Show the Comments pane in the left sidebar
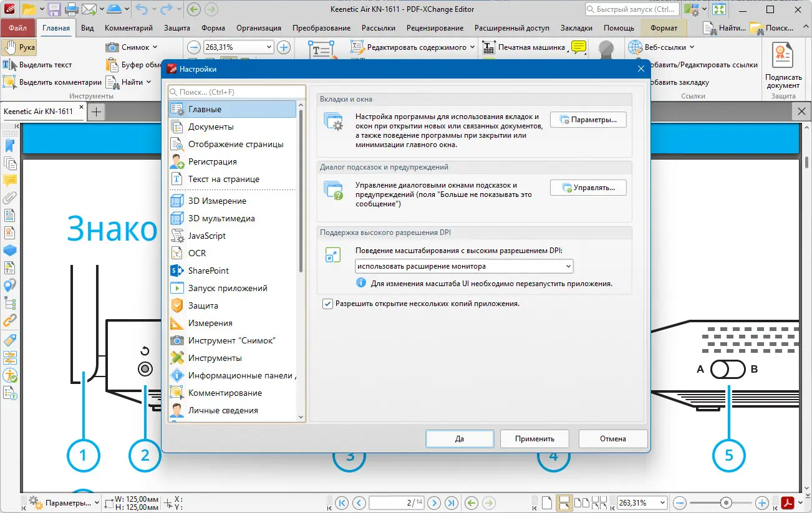 coord(9,181)
